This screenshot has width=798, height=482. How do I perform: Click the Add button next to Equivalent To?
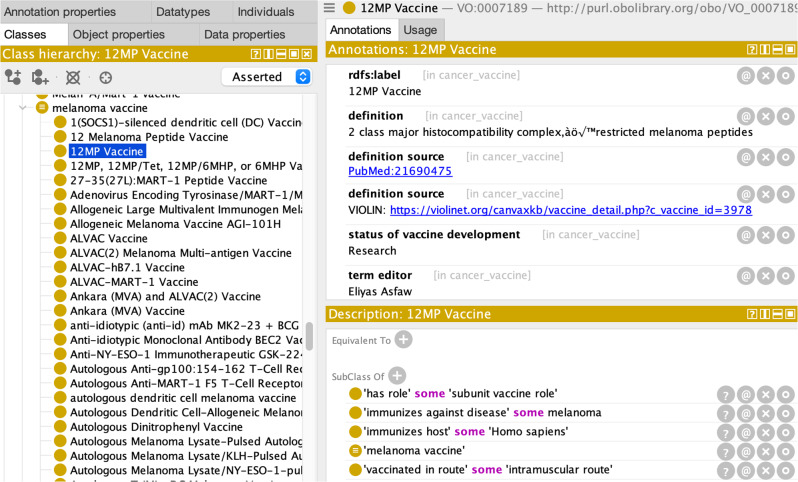403,340
